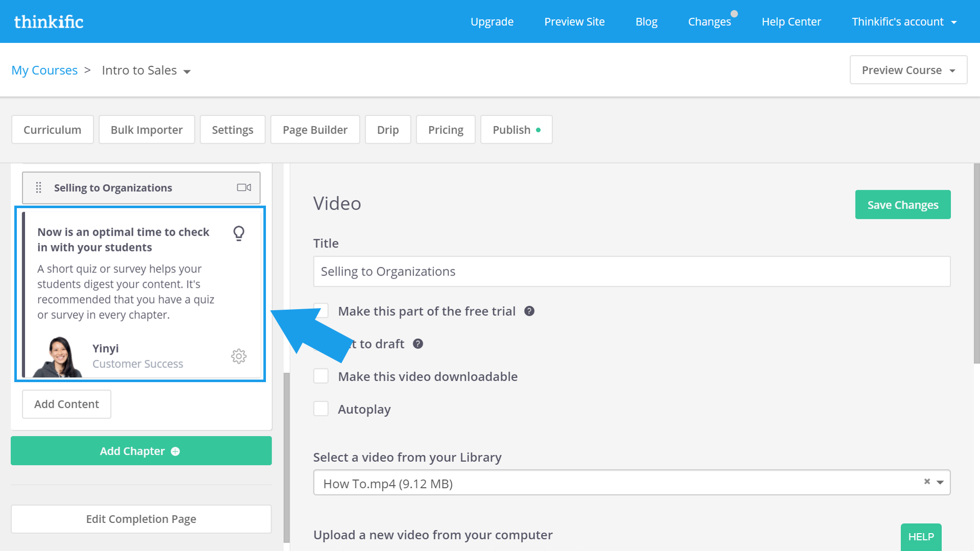
Task: Open the Thinkific's account menu
Action: pyautogui.click(x=904, y=21)
